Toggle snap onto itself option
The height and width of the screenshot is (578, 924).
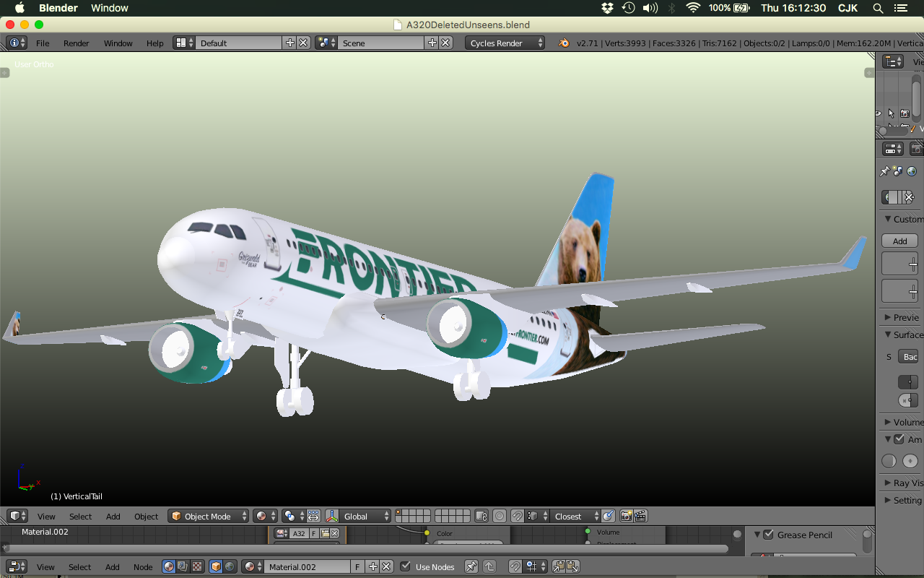click(x=609, y=516)
